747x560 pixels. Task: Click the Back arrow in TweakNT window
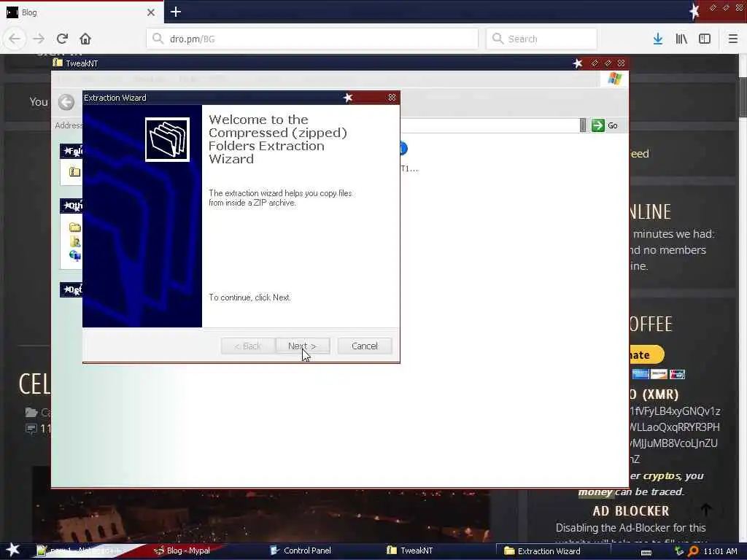[66, 102]
